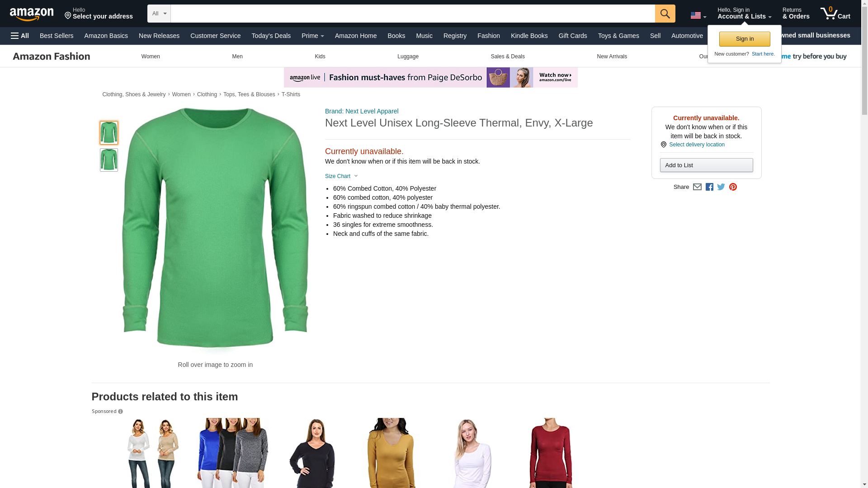Screen dimensions: 868x488
Task: Click the yellow Sign in button
Action: click(744, 39)
